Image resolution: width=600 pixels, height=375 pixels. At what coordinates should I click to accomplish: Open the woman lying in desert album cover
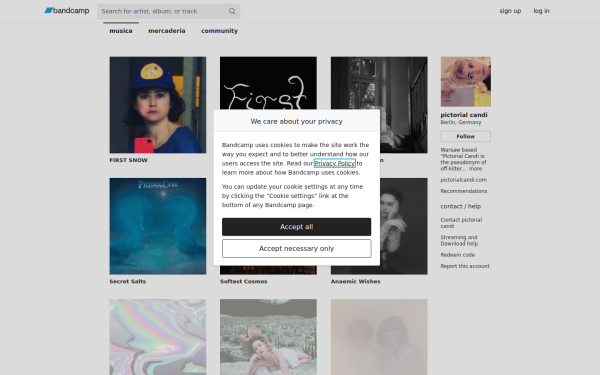point(268,337)
